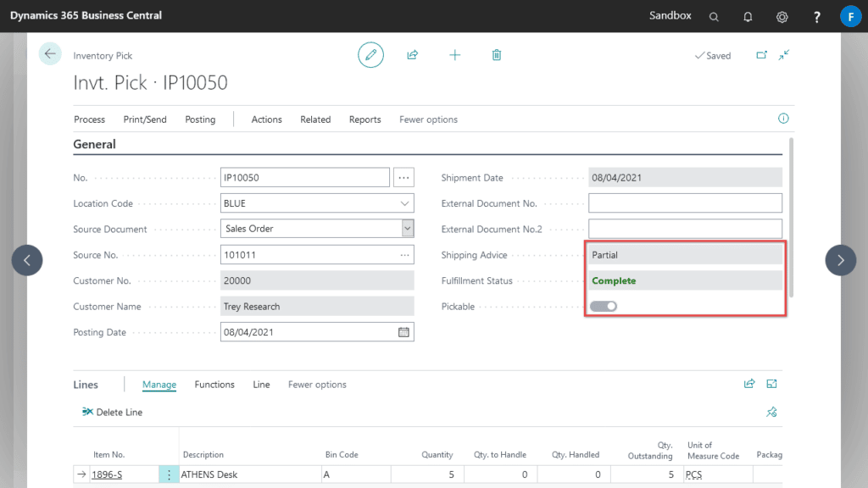Click the plus icon to create new
The width and height of the screenshot is (868, 488).
455,55
